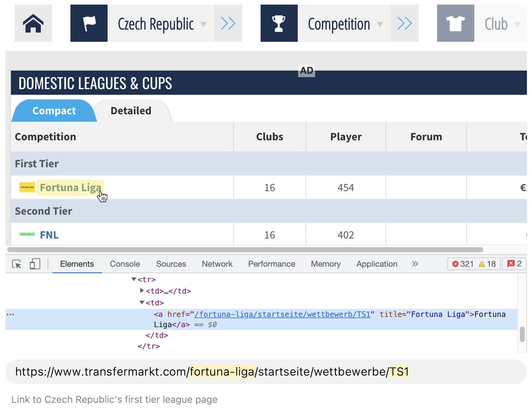The image size is (532, 411).
Task: Open the issues indicator showing 2
Action: click(514, 264)
